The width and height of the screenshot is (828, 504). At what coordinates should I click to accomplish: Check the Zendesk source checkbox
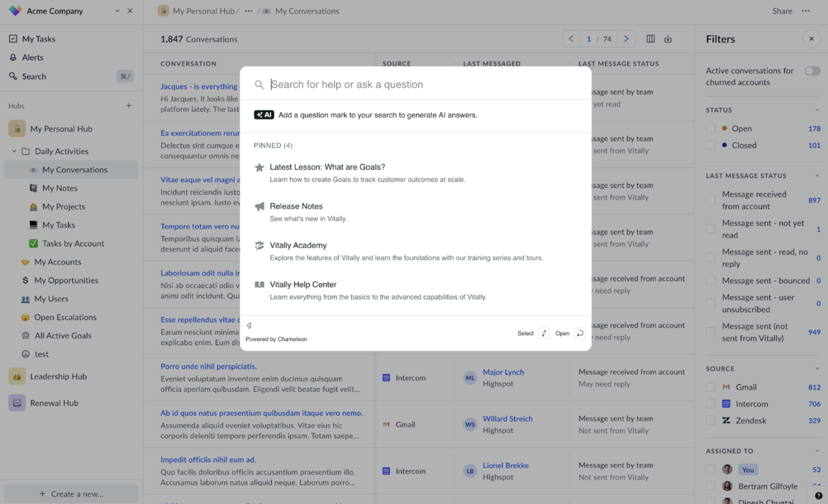point(710,420)
